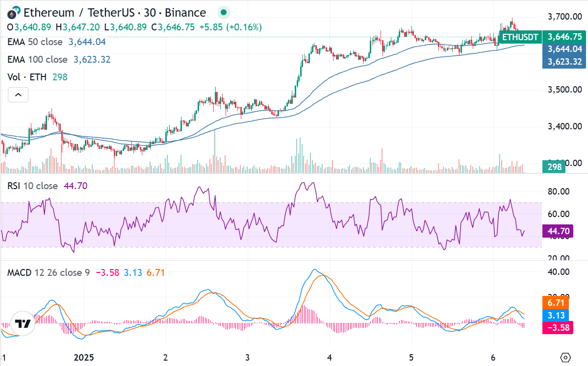Click the close value 3,646.75 in the header
The width and height of the screenshot is (588, 366).
coord(176,27)
